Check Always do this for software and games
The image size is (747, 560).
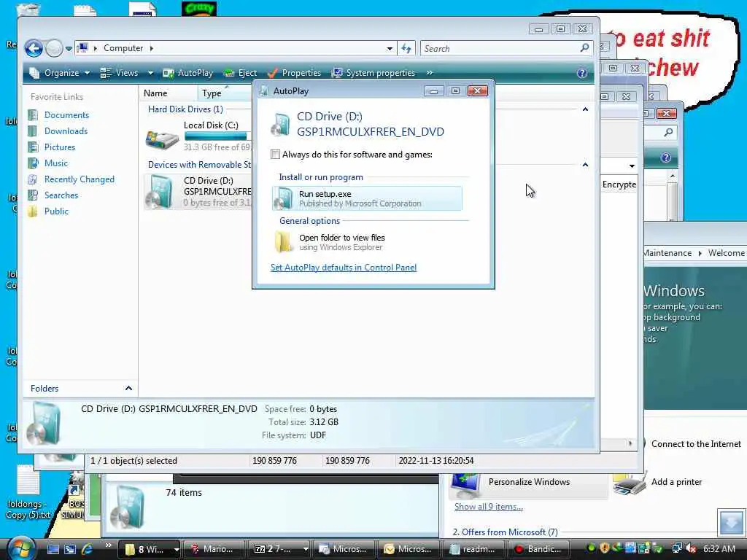point(275,154)
